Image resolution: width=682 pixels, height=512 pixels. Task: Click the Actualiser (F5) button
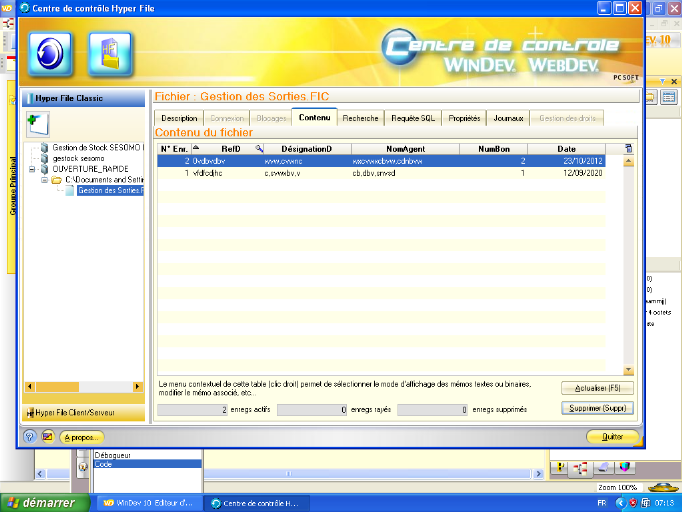tap(597, 388)
